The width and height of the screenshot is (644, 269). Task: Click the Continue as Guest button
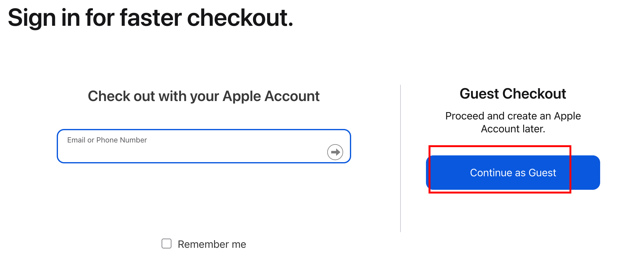pyautogui.click(x=513, y=173)
